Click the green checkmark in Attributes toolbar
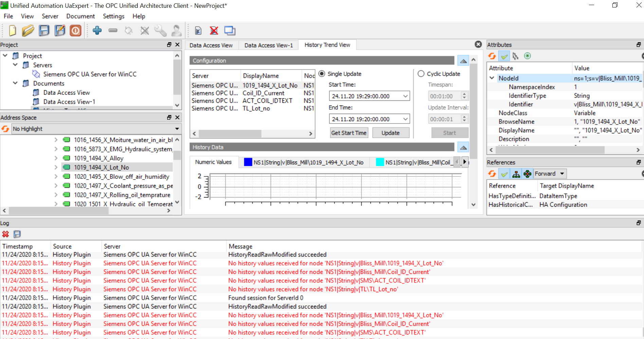The width and height of the screenshot is (644, 339). (504, 56)
